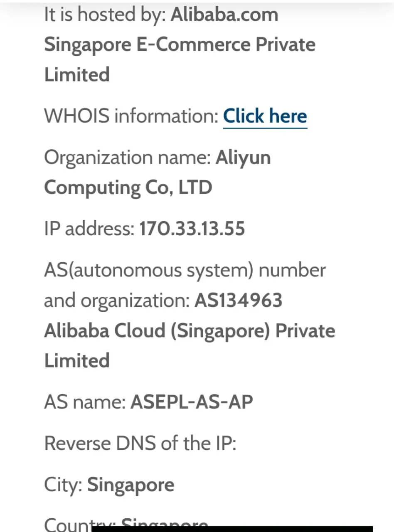Select the 'Alibaba.com' host name text

[224, 15]
